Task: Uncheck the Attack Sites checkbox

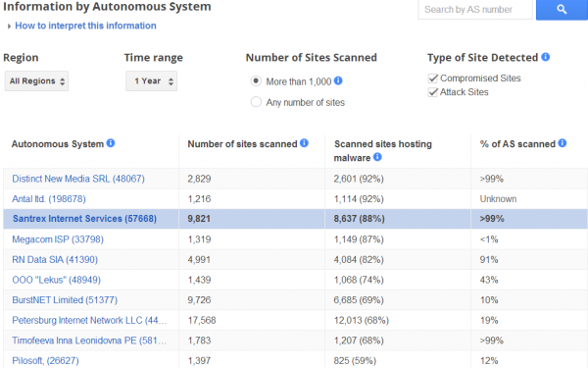Action: coord(433,92)
